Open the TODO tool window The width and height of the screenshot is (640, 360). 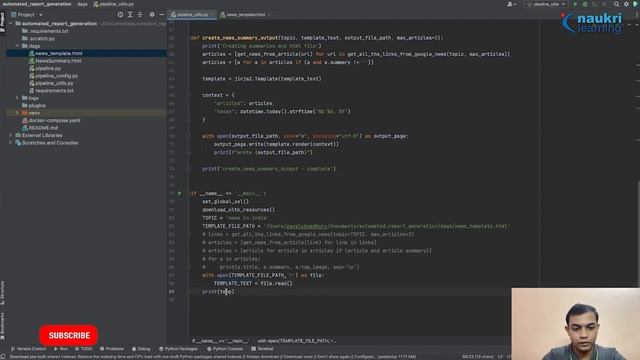coord(84,349)
